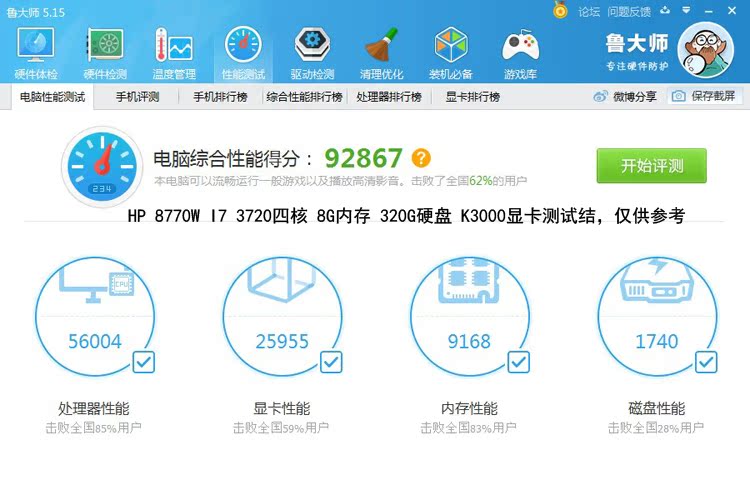The image size is (750, 500).
Task: Click the total score 92867
Action: point(364,158)
